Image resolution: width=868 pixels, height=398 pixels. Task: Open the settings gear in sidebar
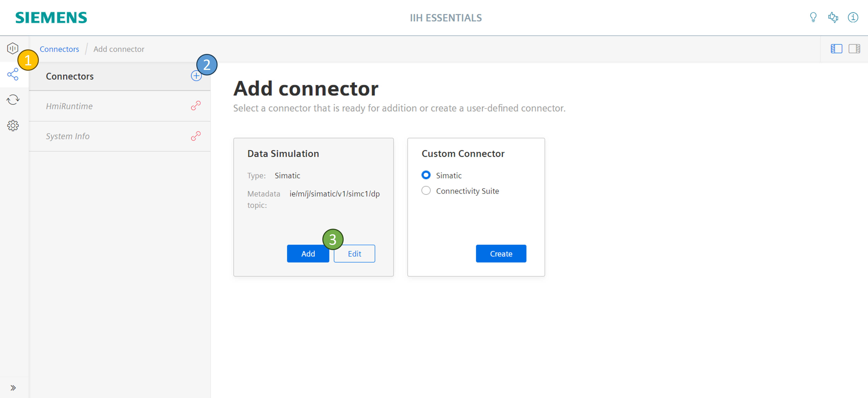point(13,125)
